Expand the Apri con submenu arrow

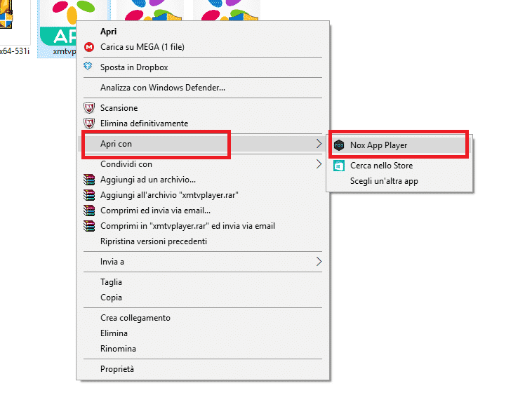(x=319, y=144)
